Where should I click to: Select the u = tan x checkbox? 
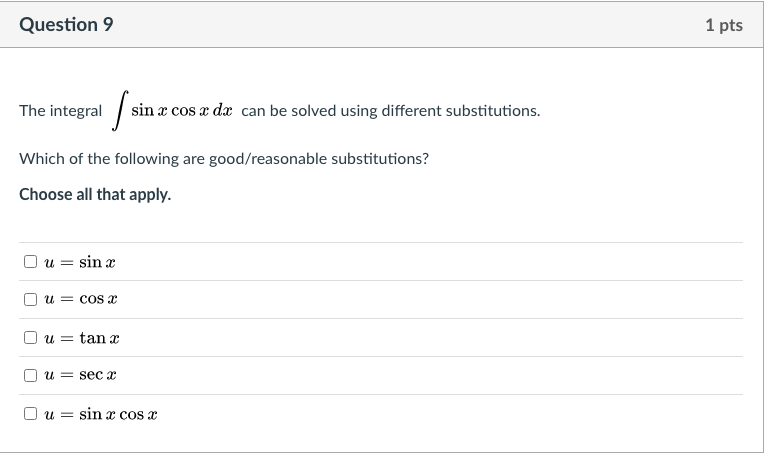pos(30,338)
